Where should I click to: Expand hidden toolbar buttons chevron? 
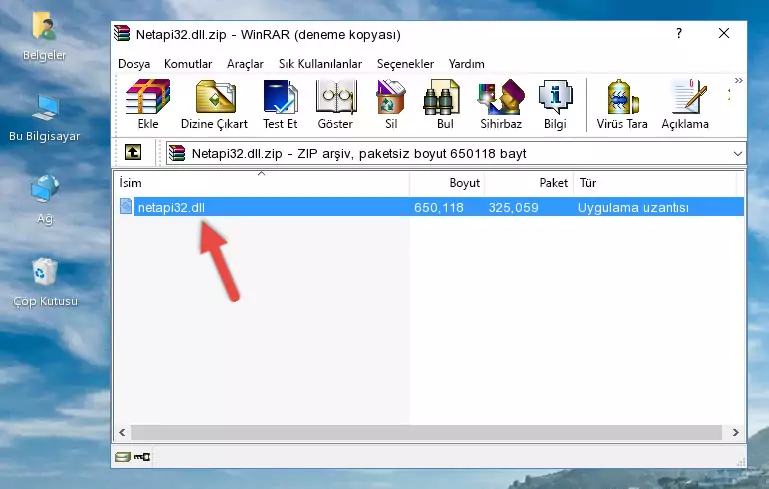pyautogui.click(x=739, y=80)
